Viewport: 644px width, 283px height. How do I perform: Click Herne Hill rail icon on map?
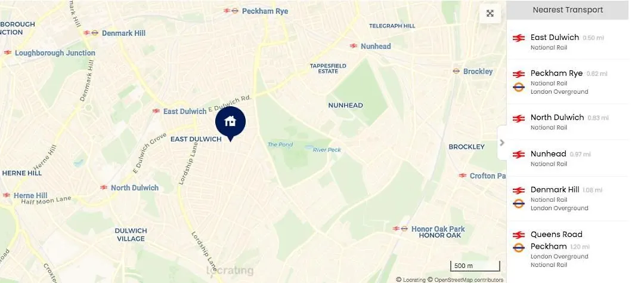tap(6, 195)
